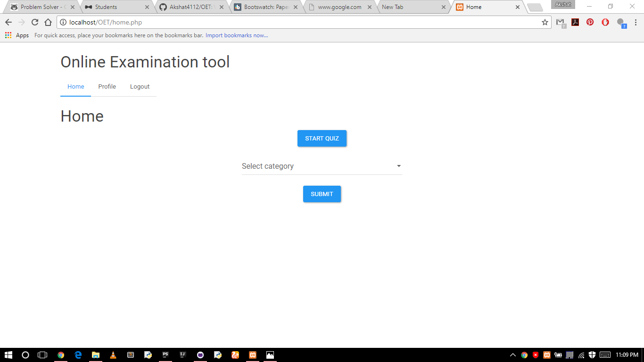Open File Explorer from the taskbar
The height and width of the screenshot is (362, 644).
point(96,355)
